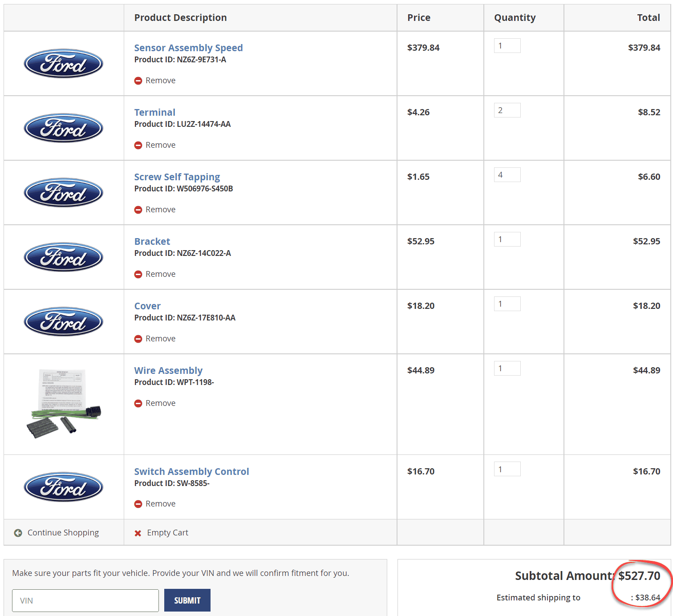Click the red remove icon for Terminal
Viewport: 673px width, 616px height.
coord(138,145)
